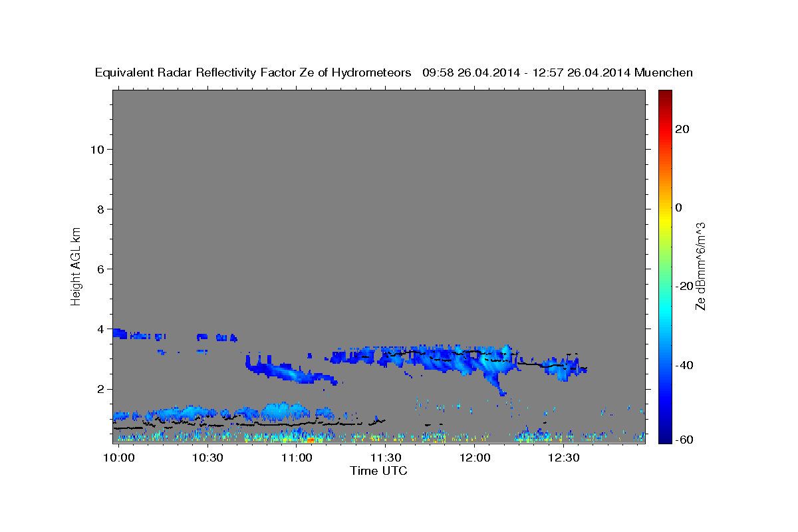Click the height tick label 2
The width and height of the screenshot is (798, 532).
click(x=100, y=389)
